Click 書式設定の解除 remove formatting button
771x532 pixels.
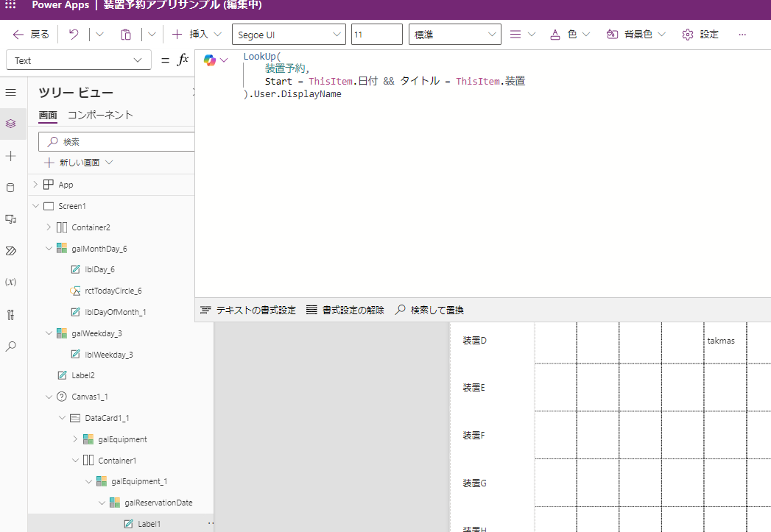[x=345, y=310]
